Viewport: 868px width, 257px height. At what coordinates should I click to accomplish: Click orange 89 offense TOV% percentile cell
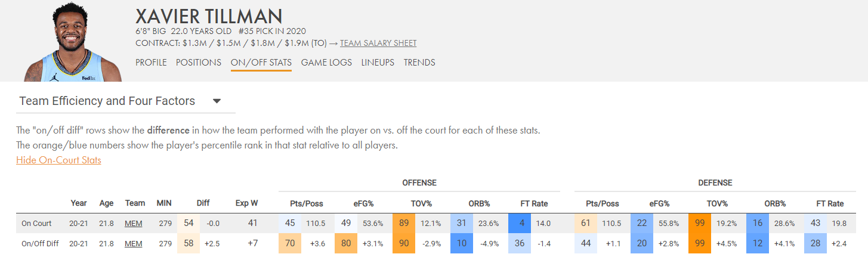click(404, 224)
